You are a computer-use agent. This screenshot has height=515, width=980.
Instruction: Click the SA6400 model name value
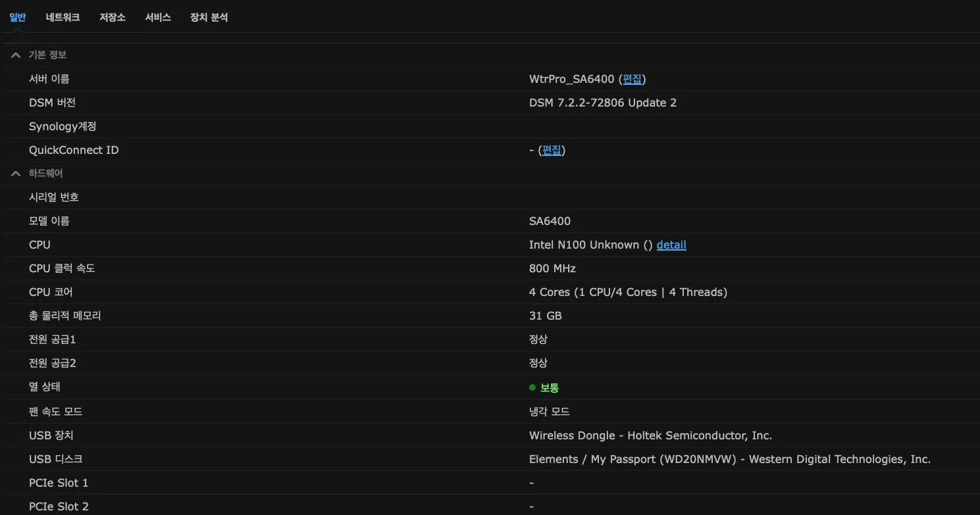[x=550, y=221]
